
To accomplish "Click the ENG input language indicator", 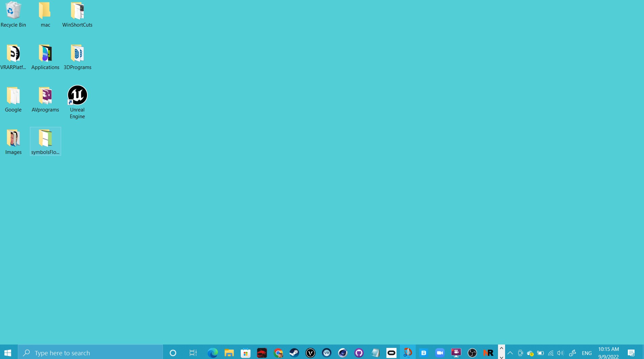I will click(x=587, y=353).
